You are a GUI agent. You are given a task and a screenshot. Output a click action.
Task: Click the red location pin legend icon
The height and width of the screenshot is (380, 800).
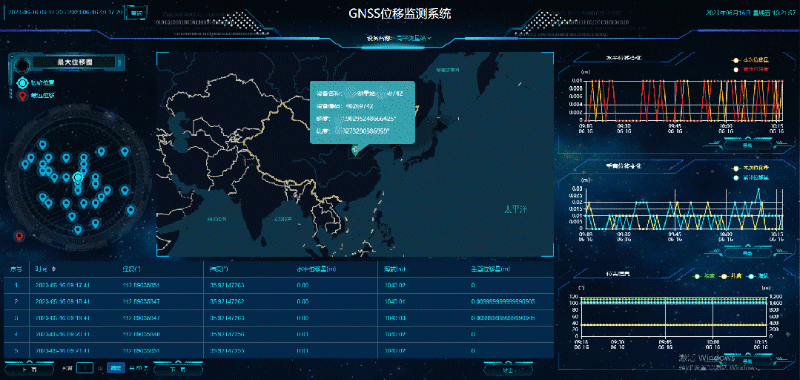click(x=22, y=94)
